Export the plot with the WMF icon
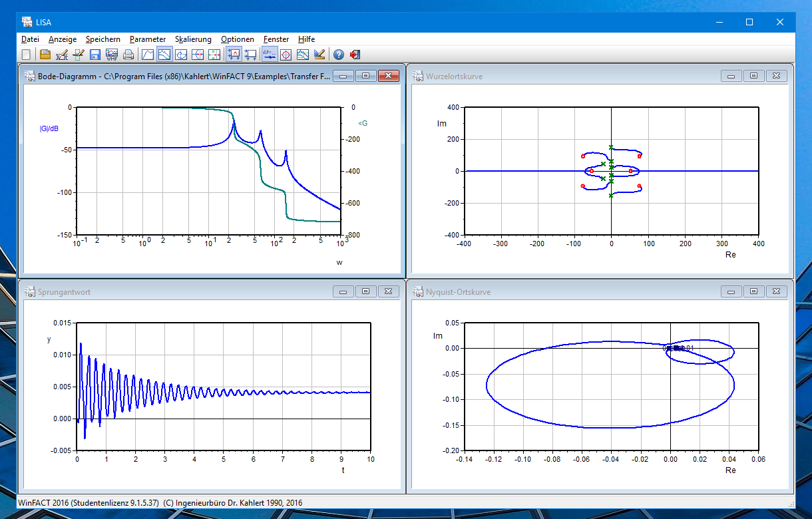 112,55
